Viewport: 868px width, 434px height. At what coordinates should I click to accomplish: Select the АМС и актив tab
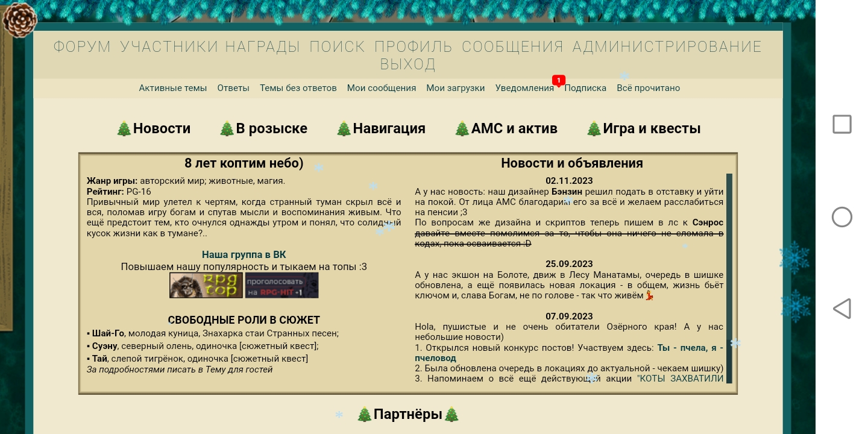tap(506, 128)
